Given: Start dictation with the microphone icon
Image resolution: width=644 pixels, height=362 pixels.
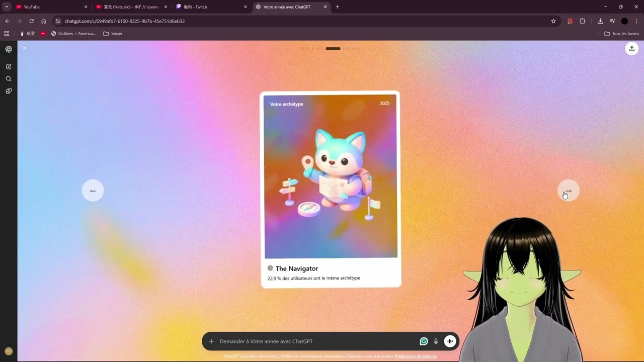Looking at the screenshot, I should pos(436,341).
